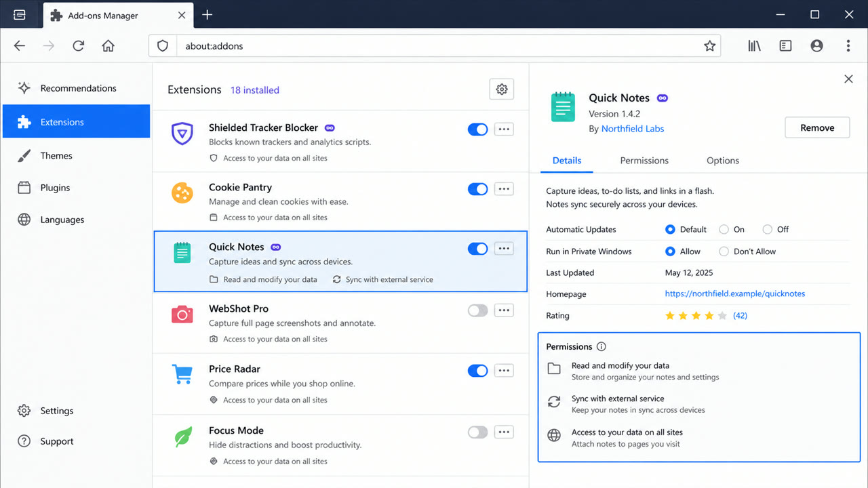Viewport: 868px width, 488px height.
Task: Click the Permissions info icon
Action: [x=601, y=346]
